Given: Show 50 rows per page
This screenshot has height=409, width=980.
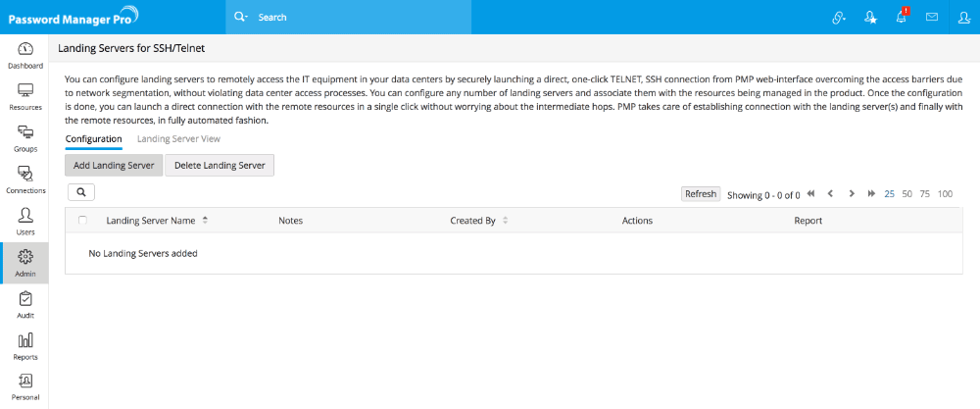Looking at the screenshot, I should [906, 194].
